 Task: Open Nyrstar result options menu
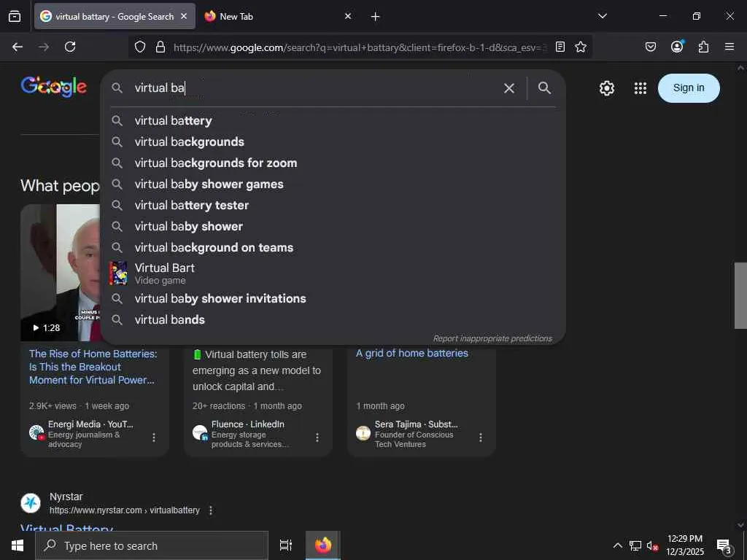pos(211,510)
